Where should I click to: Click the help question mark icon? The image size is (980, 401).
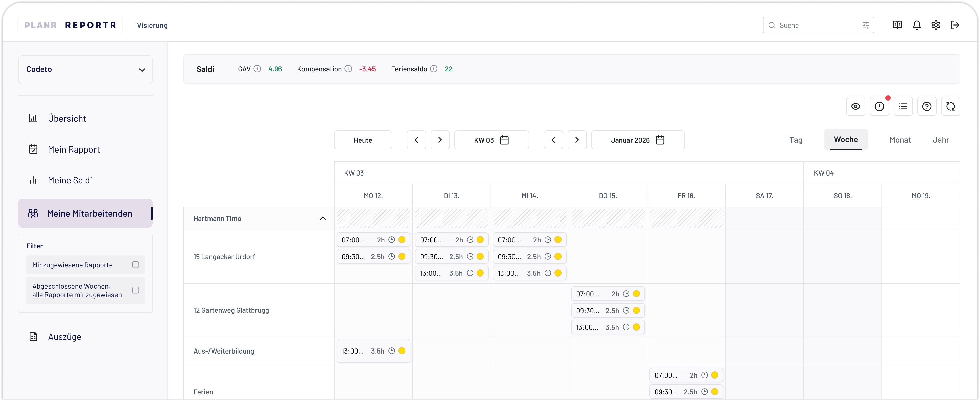(927, 106)
